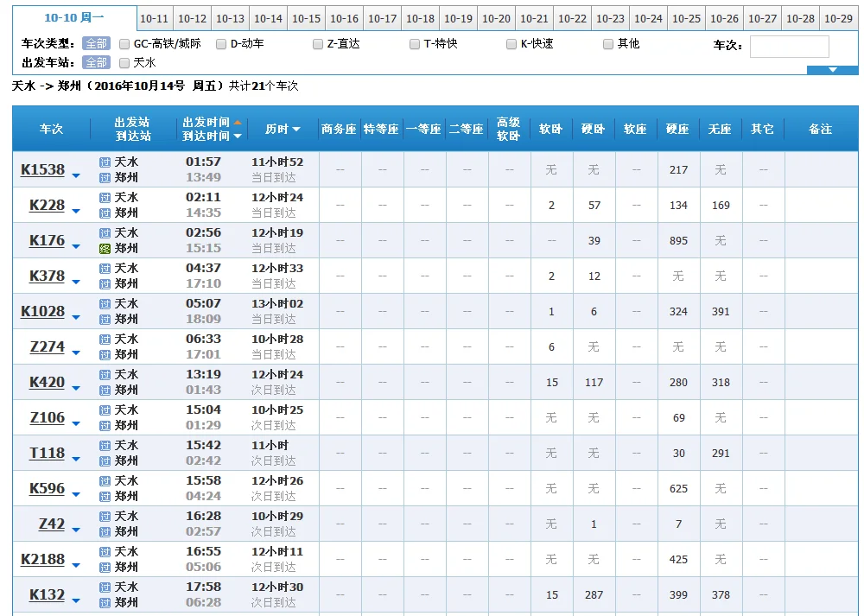Sort by duration using the 历时 arrow

[x=296, y=130]
